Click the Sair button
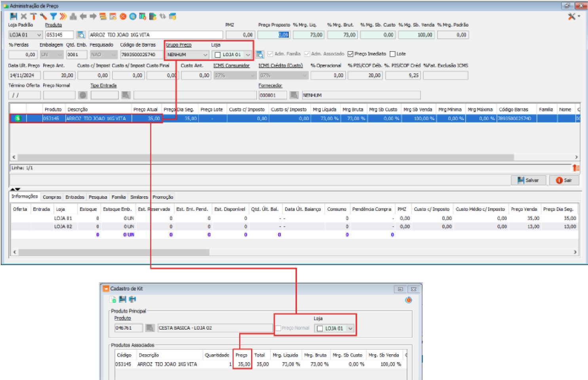The image size is (588, 380). 564,180
